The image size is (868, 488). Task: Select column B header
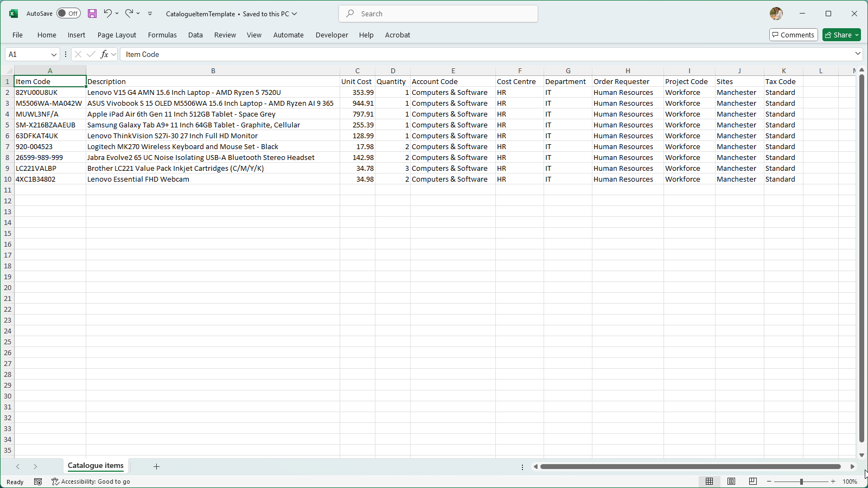coord(213,70)
